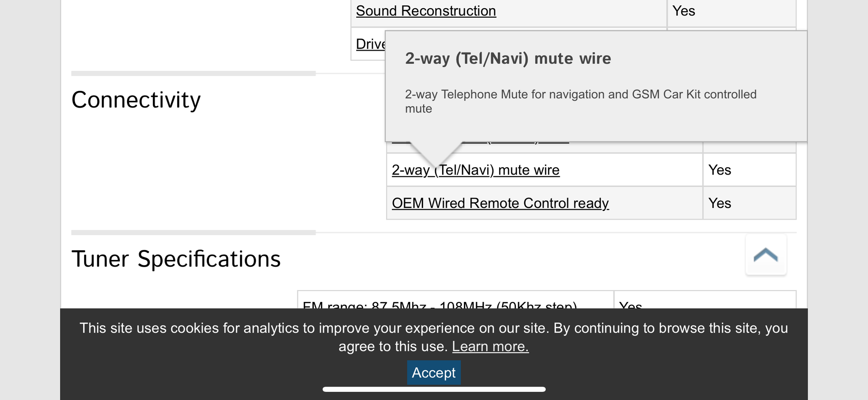868x400 pixels.
Task: Click Yes value beside FM range row
Action: pos(630,304)
